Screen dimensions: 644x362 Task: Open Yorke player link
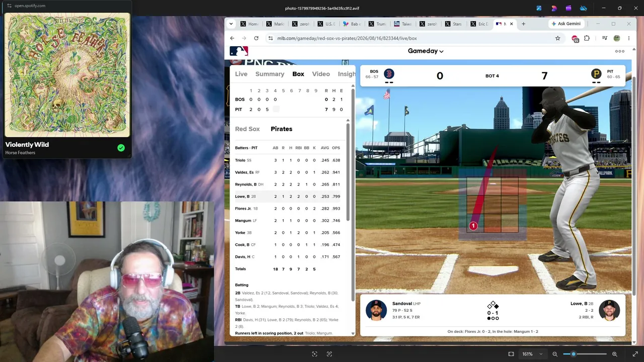tap(240, 233)
